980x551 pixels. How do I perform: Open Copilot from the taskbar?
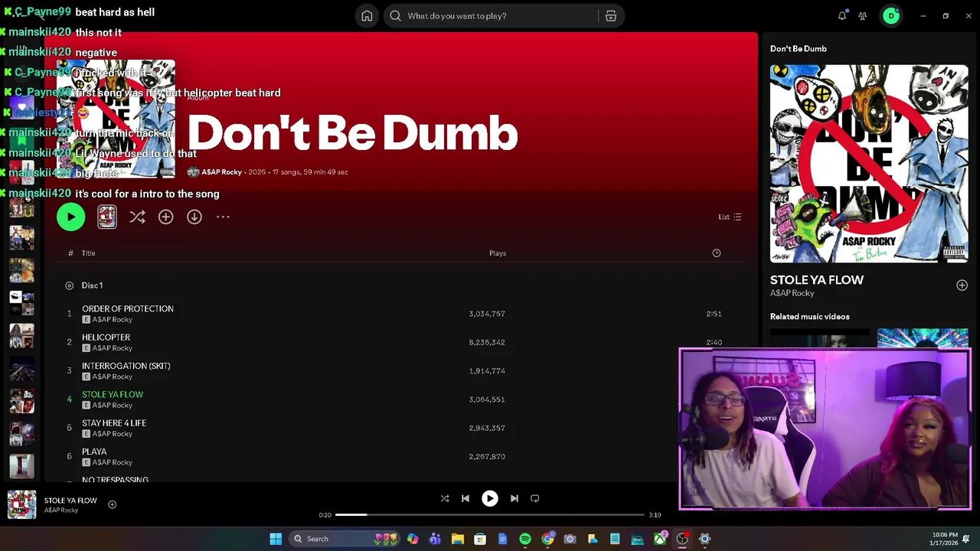[x=413, y=539]
